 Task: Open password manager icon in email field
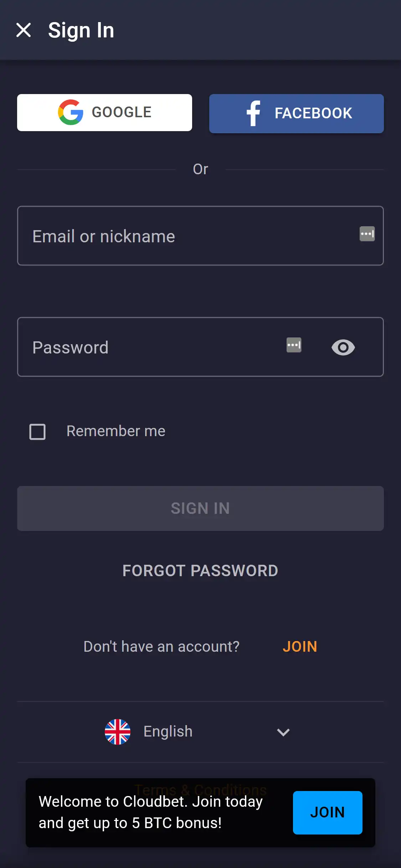(x=367, y=234)
